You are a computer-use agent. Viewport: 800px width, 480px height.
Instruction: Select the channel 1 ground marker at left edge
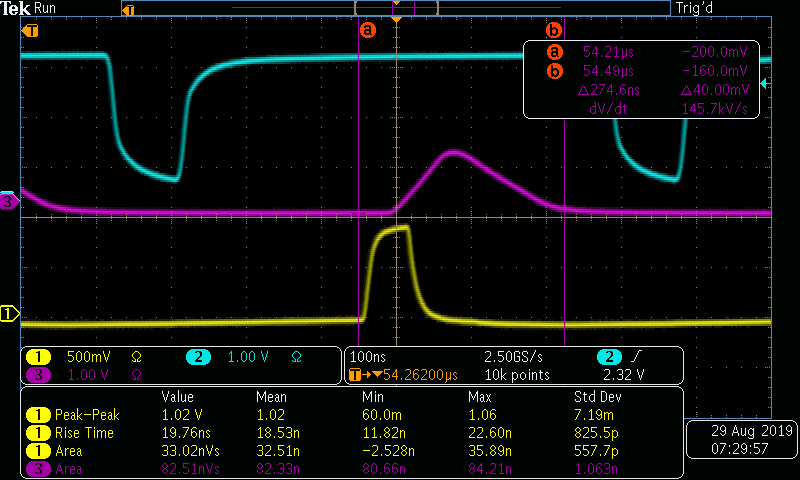[x=10, y=313]
